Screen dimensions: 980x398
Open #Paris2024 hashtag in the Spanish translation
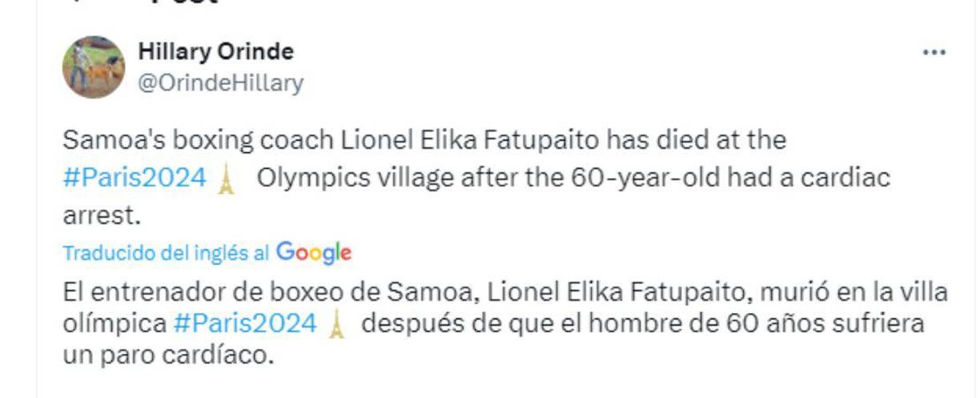[x=245, y=324]
